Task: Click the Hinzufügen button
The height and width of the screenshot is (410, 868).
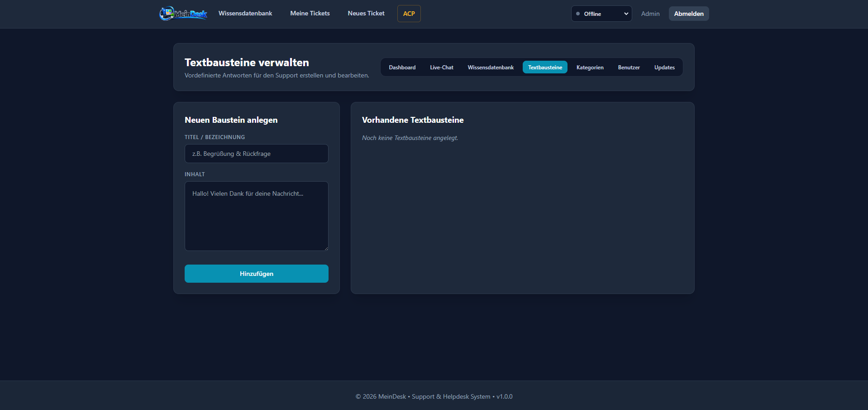Action: coord(257,274)
